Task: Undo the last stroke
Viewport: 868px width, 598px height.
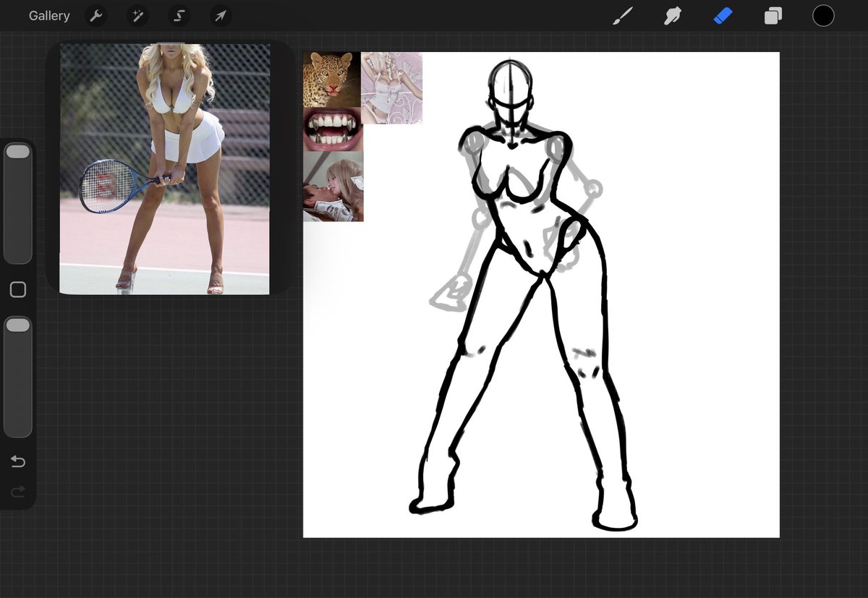Action: click(18, 462)
